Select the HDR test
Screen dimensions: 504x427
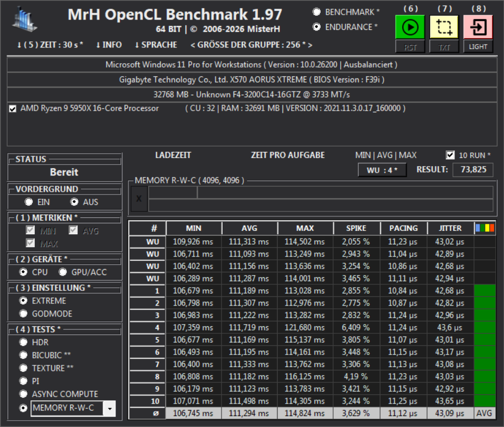(23, 342)
